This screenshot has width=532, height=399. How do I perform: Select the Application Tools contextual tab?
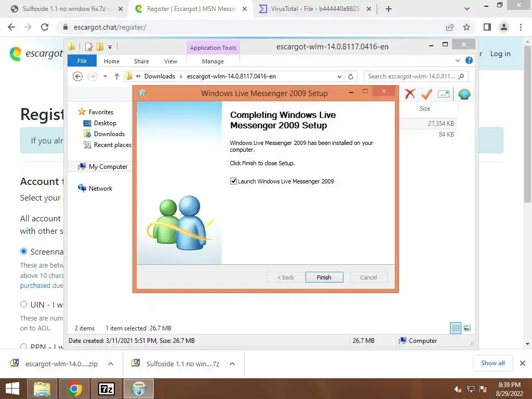tap(213, 48)
